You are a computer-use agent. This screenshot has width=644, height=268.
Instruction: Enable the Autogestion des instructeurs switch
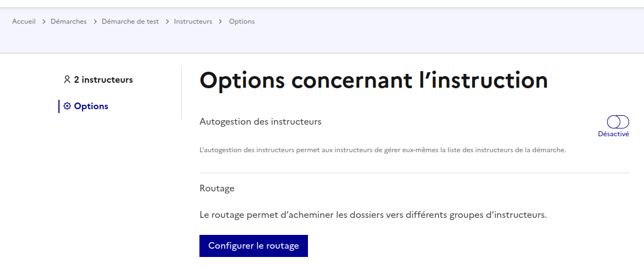[618, 122]
